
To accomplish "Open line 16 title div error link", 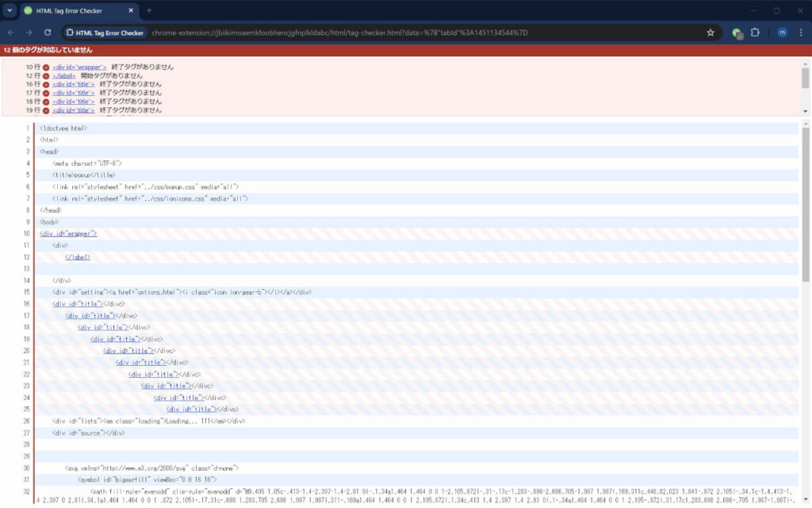I will [74, 84].
